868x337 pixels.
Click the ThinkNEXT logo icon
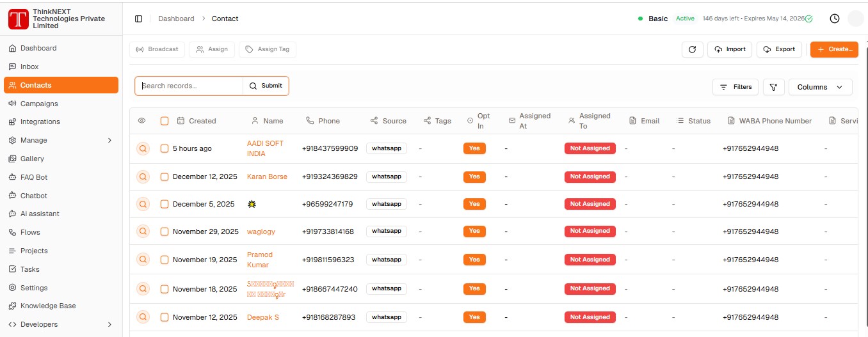click(19, 19)
